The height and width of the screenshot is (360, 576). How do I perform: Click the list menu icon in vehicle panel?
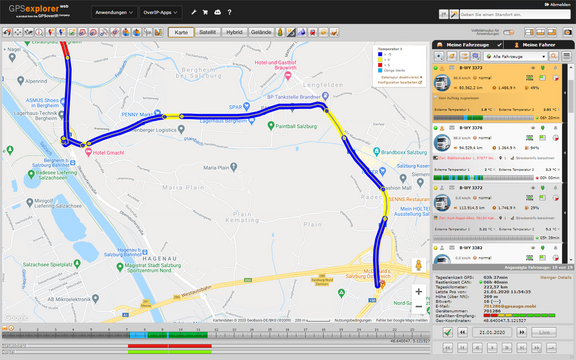[x=567, y=56]
